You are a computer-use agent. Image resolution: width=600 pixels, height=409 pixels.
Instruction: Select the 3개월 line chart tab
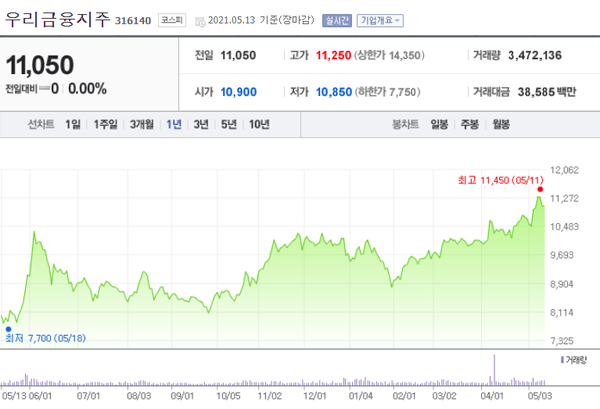pyautogui.click(x=142, y=124)
